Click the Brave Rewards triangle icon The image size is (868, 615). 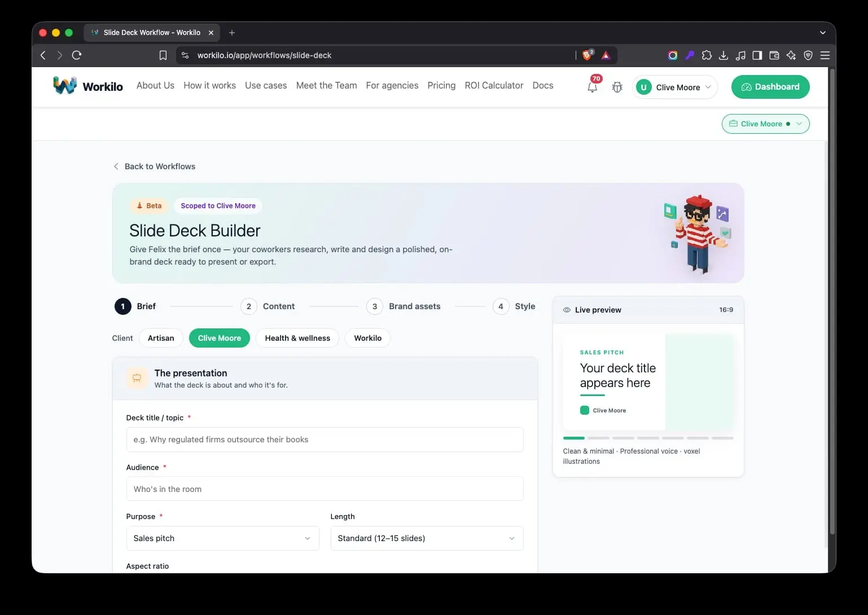click(606, 55)
